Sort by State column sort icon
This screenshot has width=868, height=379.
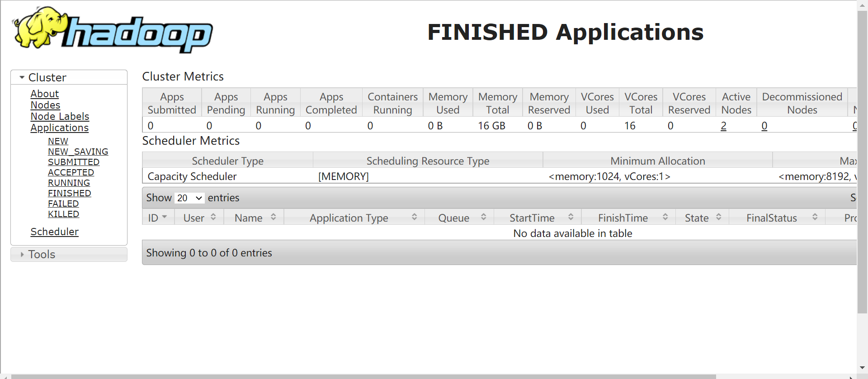coord(719,217)
